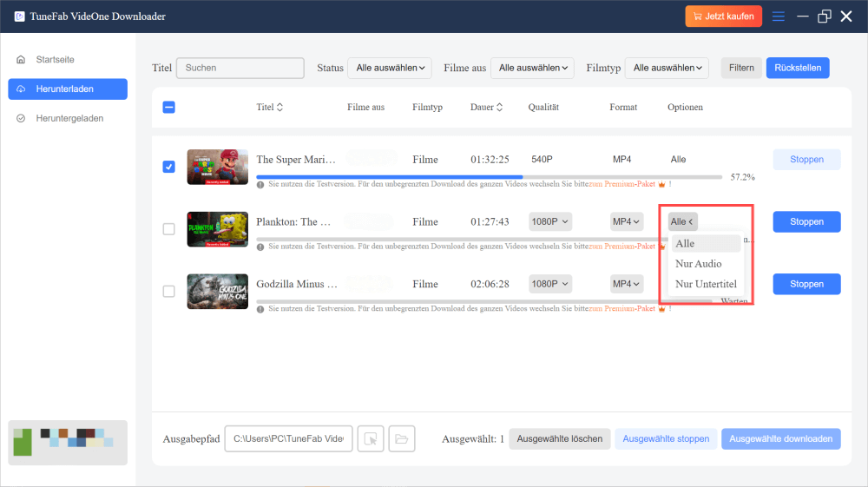
Task: Open the Status filter dropdown
Action: click(x=390, y=68)
